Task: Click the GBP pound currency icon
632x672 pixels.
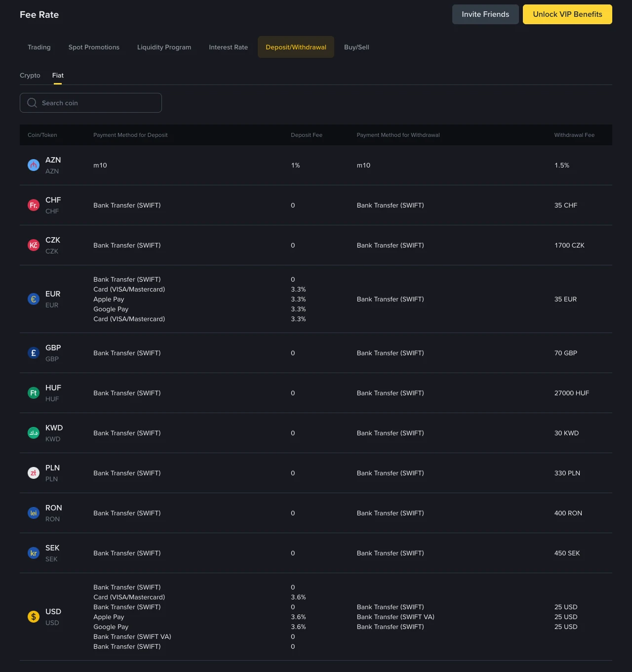Action: 34,353
